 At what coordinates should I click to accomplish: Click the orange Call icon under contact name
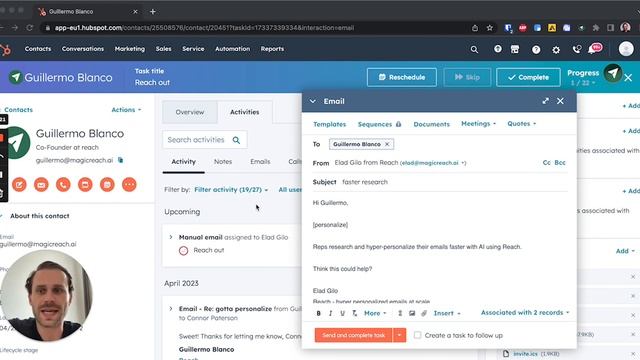click(63, 184)
